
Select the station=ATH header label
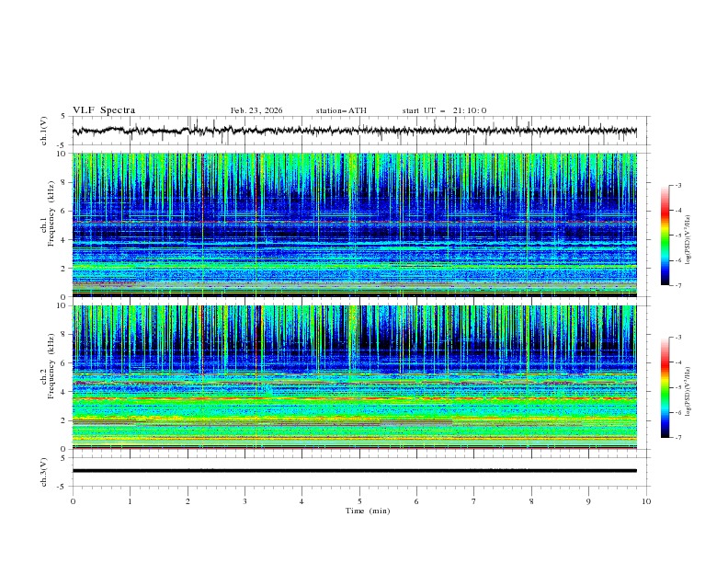(x=341, y=110)
